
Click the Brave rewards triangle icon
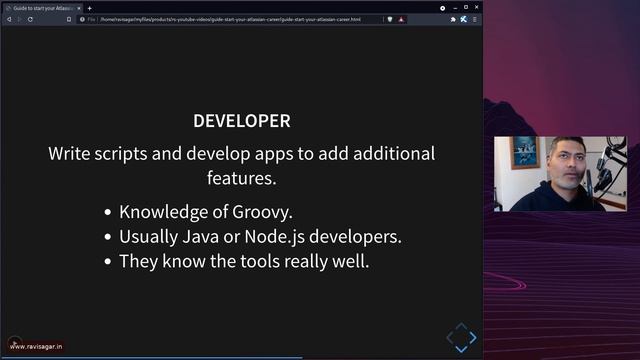pos(401,19)
